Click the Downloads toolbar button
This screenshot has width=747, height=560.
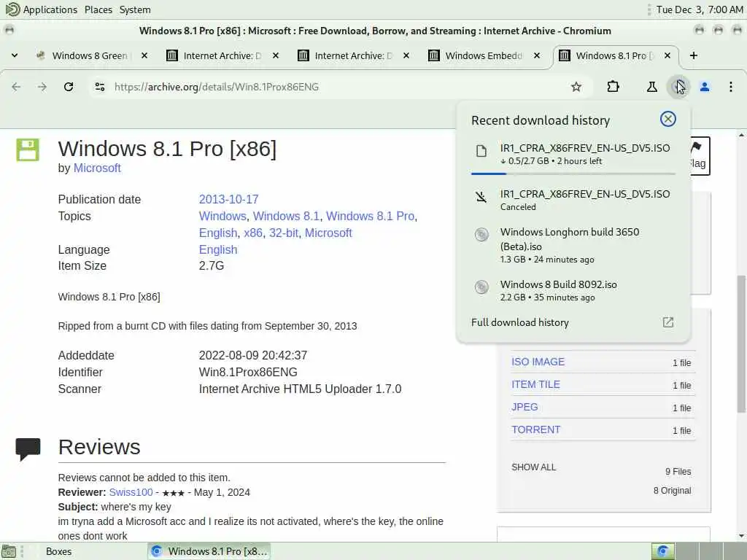click(x=678, y=87)
